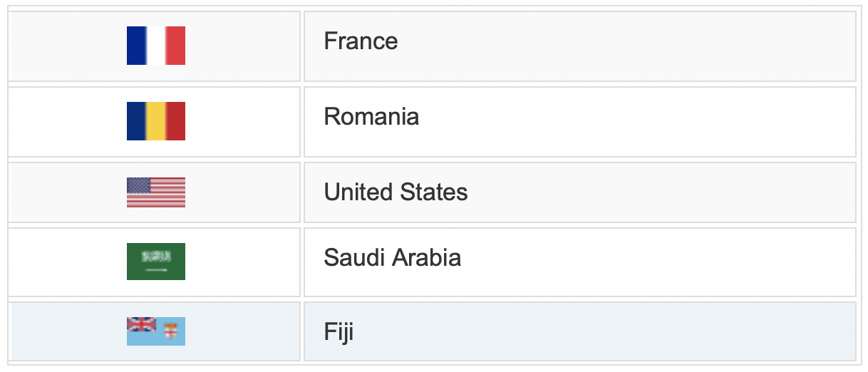Select the Fiji flag icon

(x=156, y=331)
